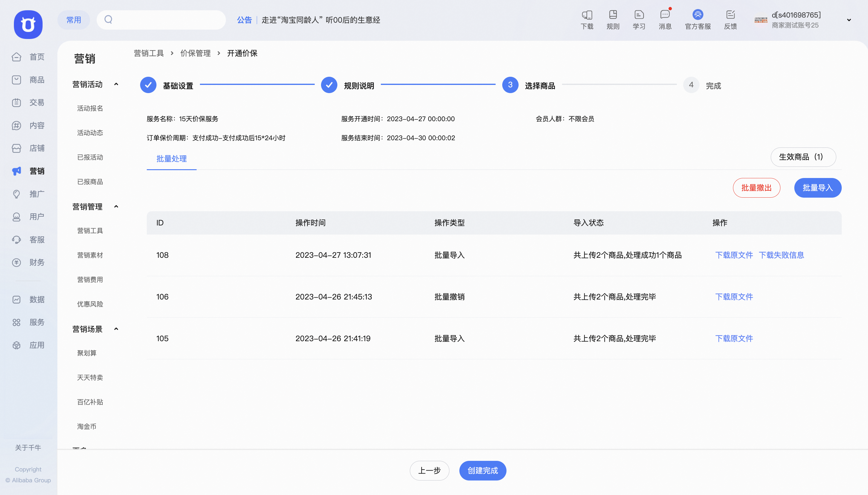Image resolution: width=868 pixels, height=495 pixels.
Task: Open the 公告 announcement headline
Action: click(x=321, y=20)
